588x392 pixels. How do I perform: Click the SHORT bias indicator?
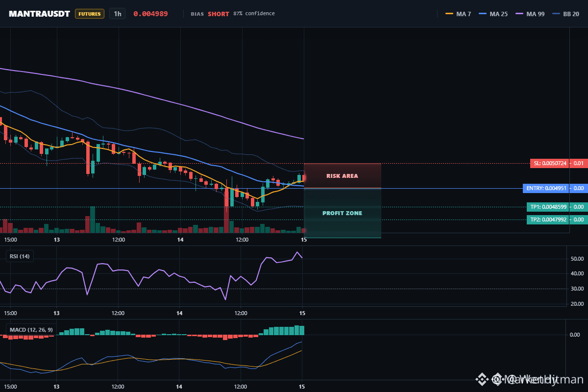219,14
